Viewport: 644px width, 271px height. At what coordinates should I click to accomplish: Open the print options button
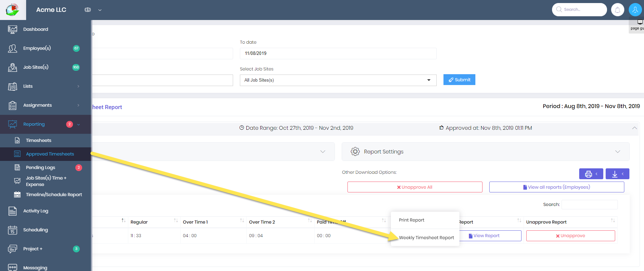point(591,174)
